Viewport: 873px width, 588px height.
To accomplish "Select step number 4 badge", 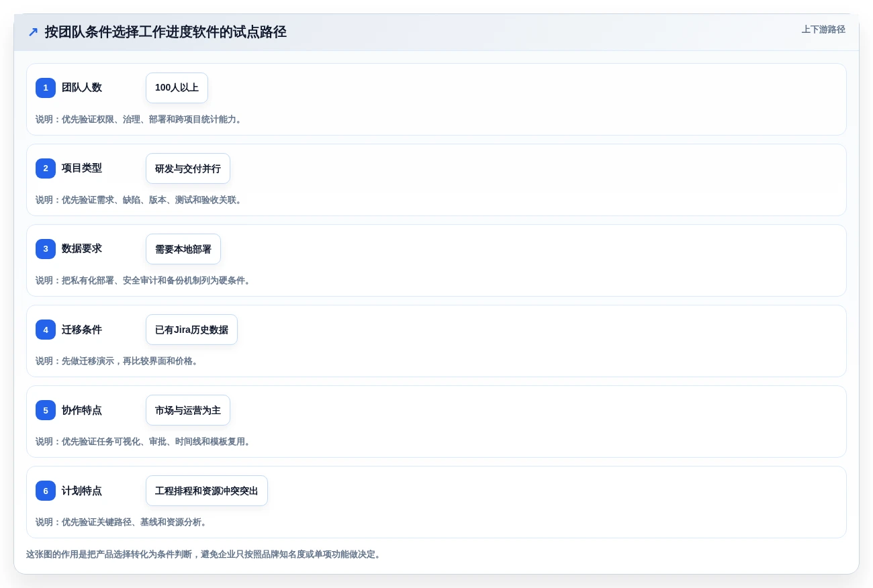I will [x=46, y=330].
